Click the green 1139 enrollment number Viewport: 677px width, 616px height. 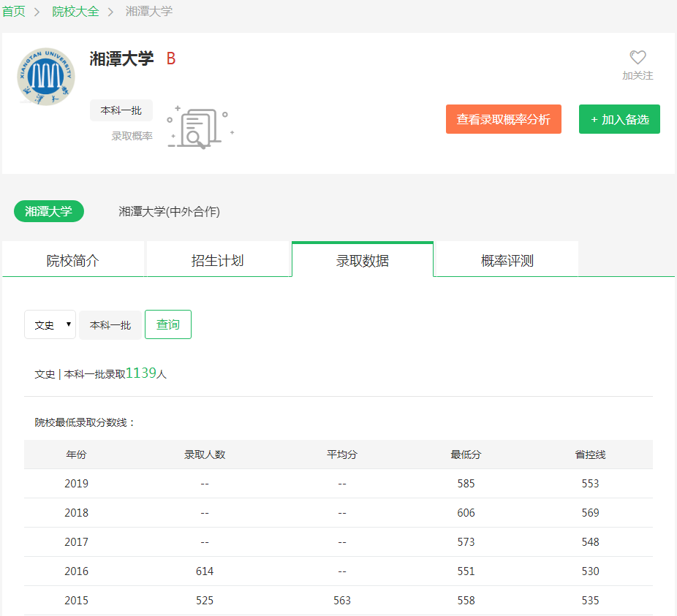click(141, 373)
